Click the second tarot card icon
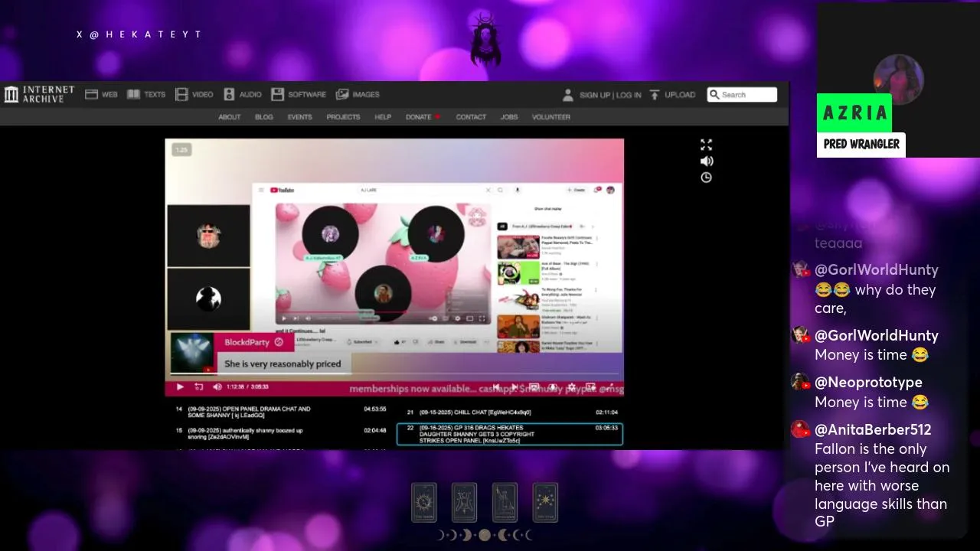 pos(464,503)
